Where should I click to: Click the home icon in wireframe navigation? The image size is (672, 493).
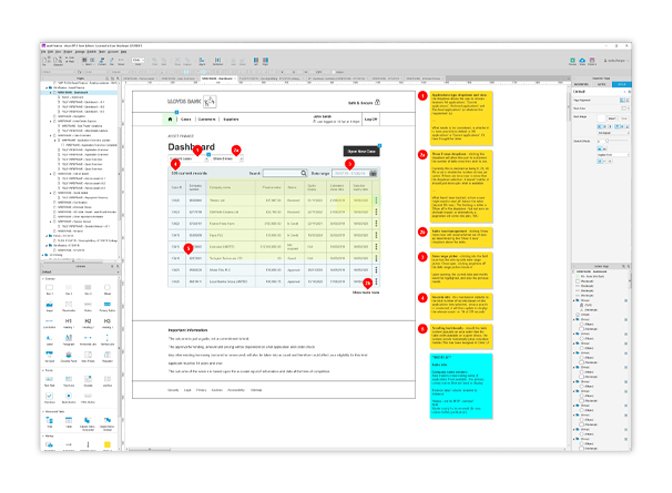point(170,119)
